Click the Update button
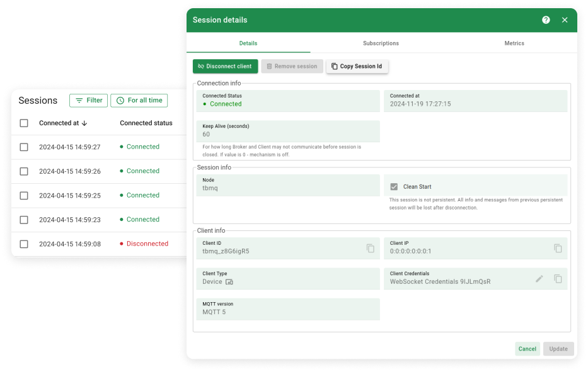This screenshot has width=588, height=372. pyautogui.click(x=558, y=349)
